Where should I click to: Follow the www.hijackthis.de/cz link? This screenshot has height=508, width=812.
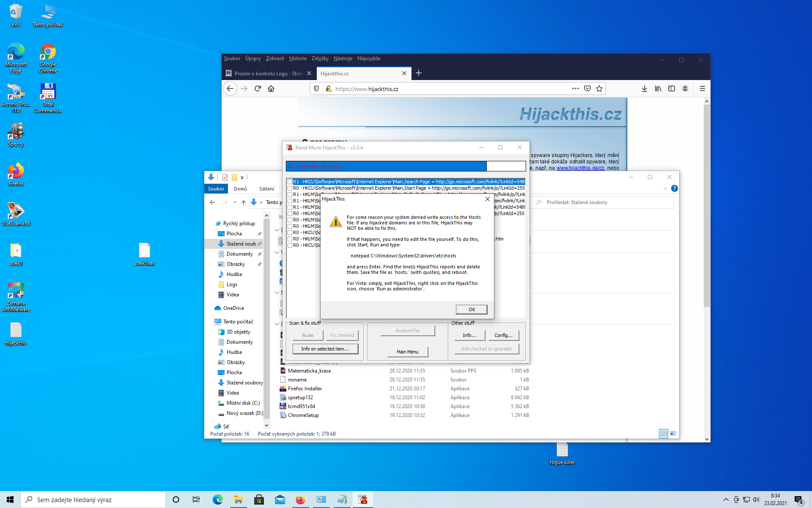[580, 168]
